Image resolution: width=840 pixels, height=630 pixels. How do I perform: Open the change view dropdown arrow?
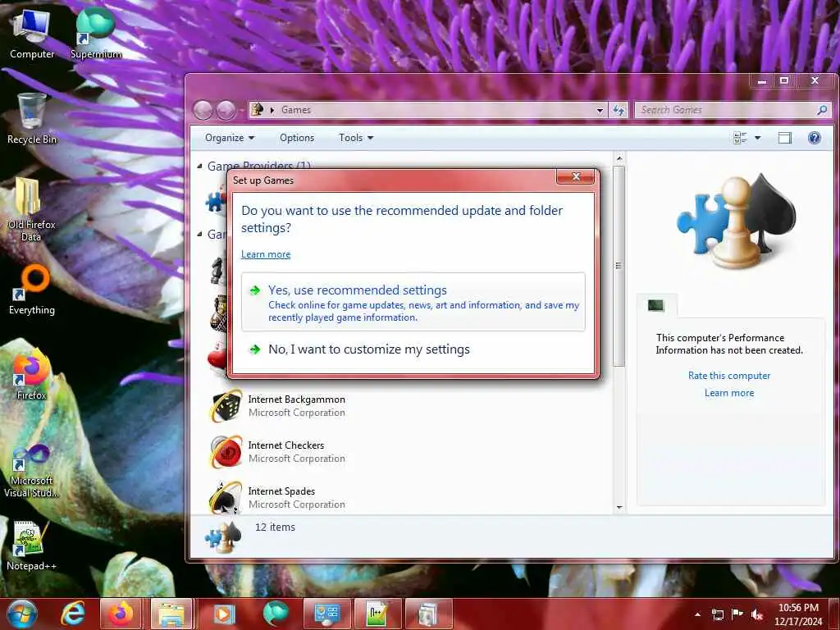(757, 138)
